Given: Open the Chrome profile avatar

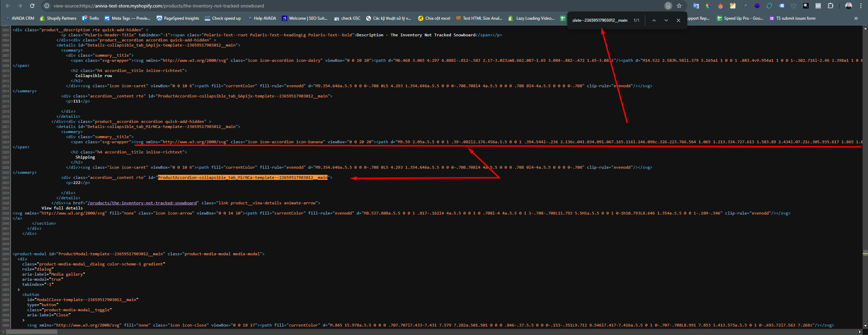Looking at the screenshot, I should tap(848, 6).
